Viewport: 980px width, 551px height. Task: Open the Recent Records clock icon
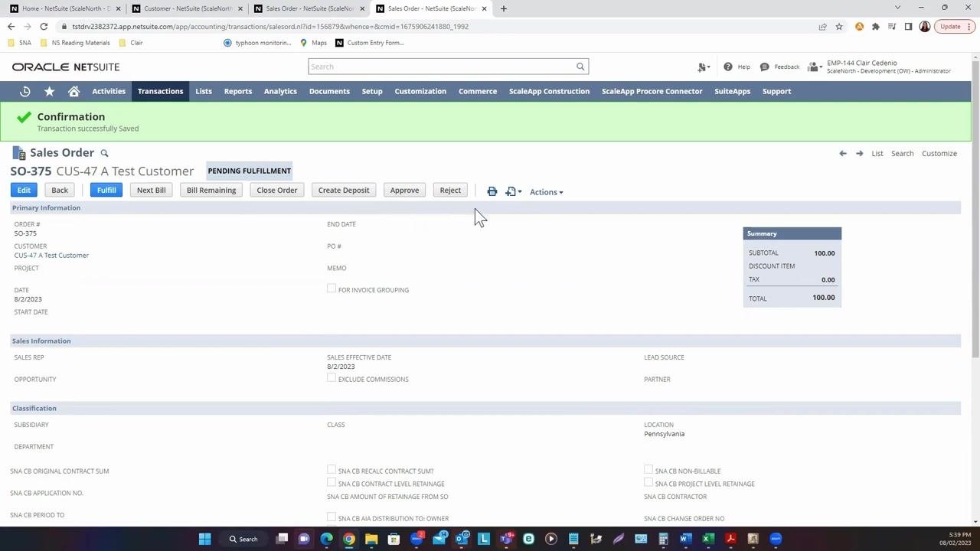24,91
